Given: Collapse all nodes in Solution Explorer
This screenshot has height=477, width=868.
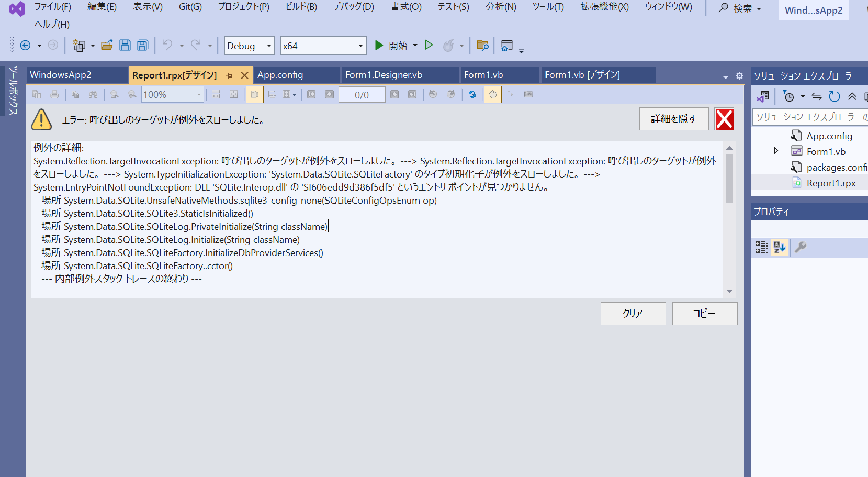Looking at the screenshot, I should [x=852, y=96].
